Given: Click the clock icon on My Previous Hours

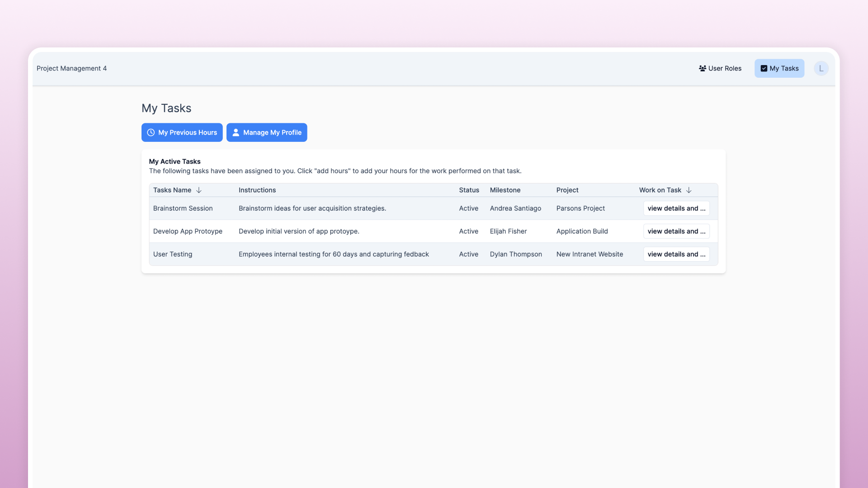Looking at the screenshot, I should tap(151, 132).
